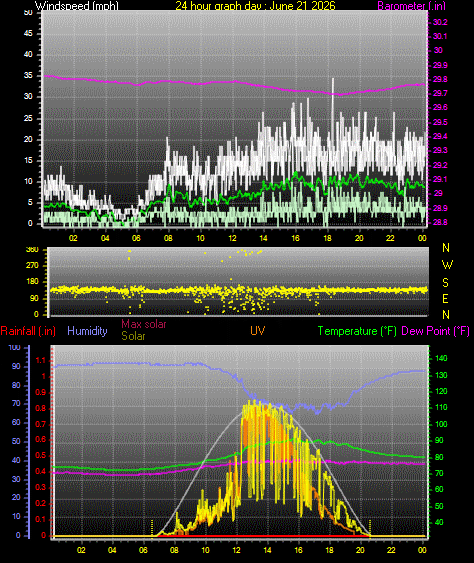Click the "29.8" barometer axis value
The width and height of the screenshot is (474, 563).
(x=440, y=79)
